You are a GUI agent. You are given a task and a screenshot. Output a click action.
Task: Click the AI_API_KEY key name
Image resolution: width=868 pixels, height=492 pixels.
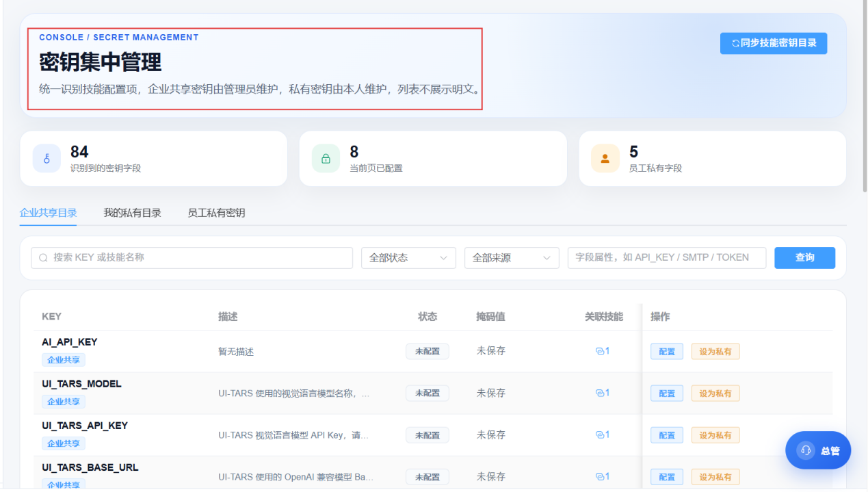[70, 342]
